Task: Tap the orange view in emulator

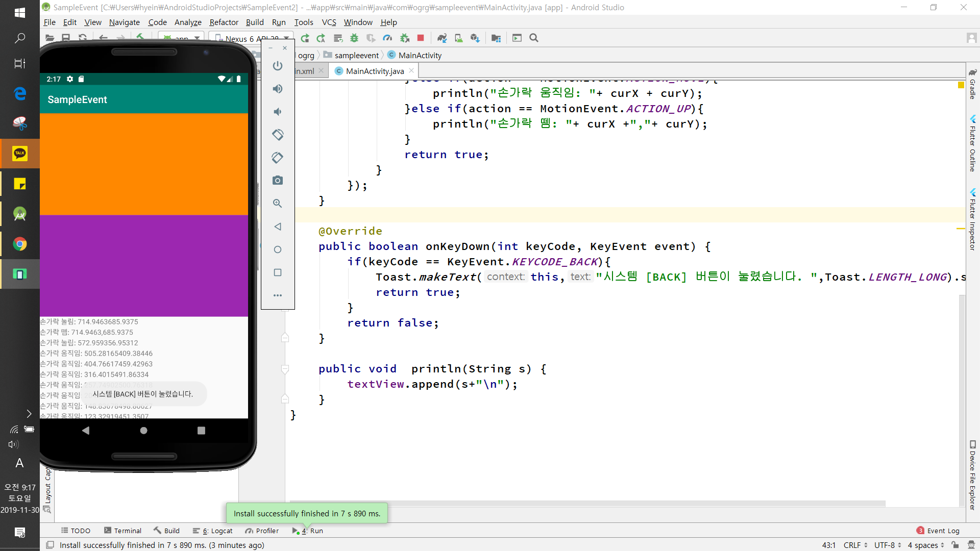Action: [144, 164]
